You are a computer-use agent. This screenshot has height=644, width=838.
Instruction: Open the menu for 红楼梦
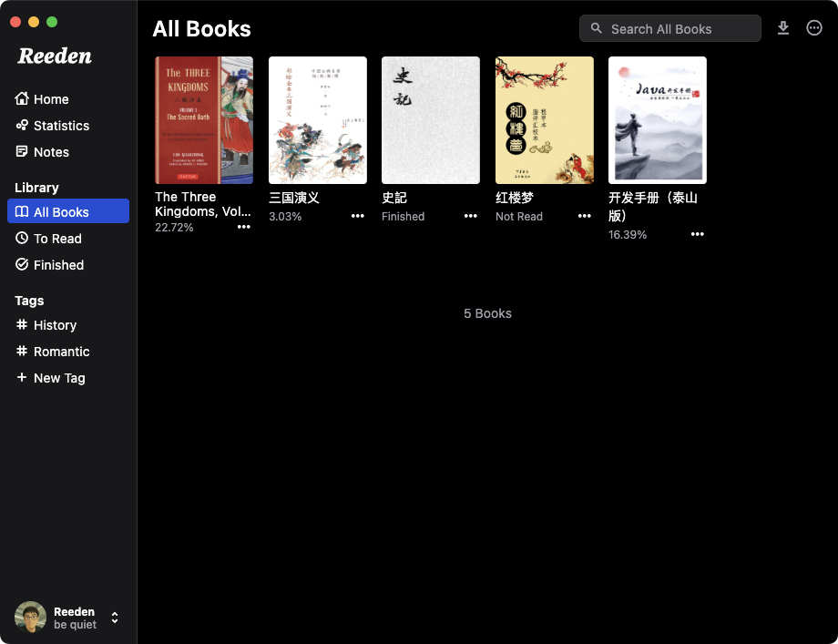pos(584,216)
